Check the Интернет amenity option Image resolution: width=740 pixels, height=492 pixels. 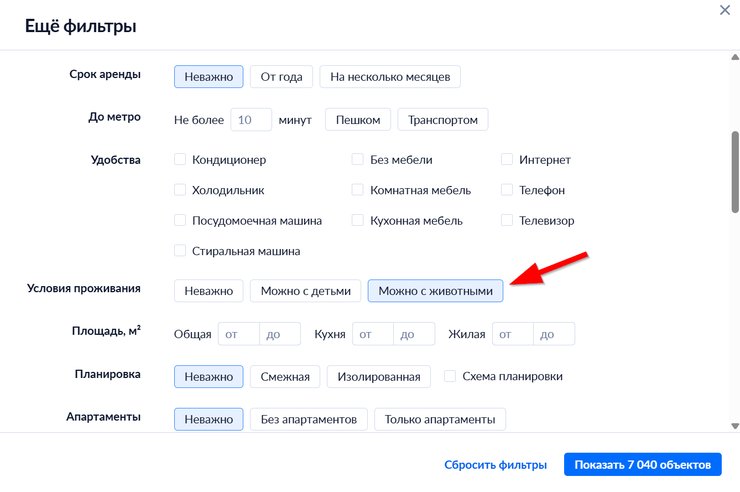coord(507,160)
